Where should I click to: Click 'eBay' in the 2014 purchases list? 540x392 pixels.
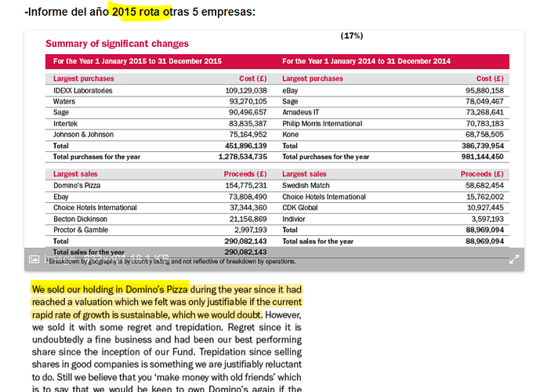[x=290, y=91]
